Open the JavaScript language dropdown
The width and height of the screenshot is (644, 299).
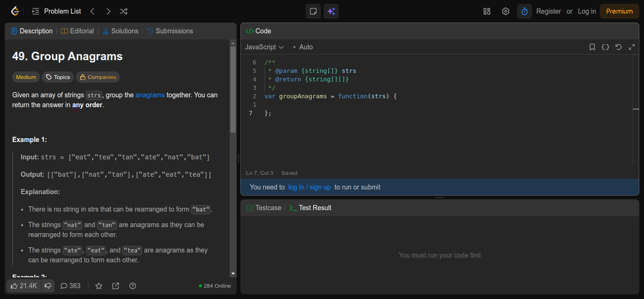264,47
